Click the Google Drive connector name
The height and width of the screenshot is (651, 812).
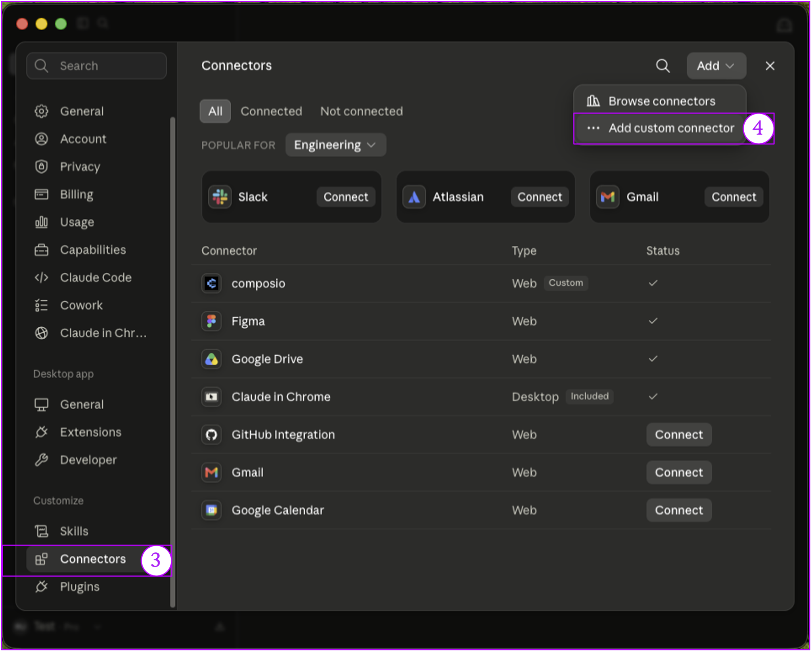(267, 359)
